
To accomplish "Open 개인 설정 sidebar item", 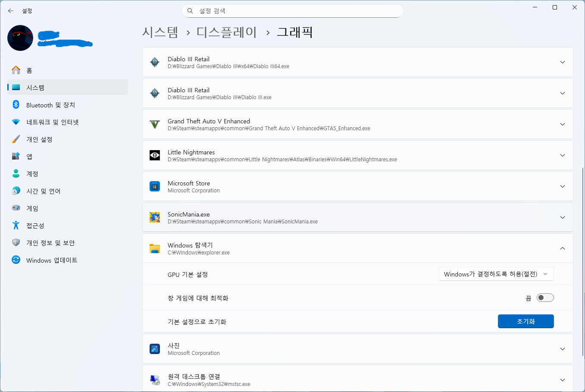I will point(68,139).
